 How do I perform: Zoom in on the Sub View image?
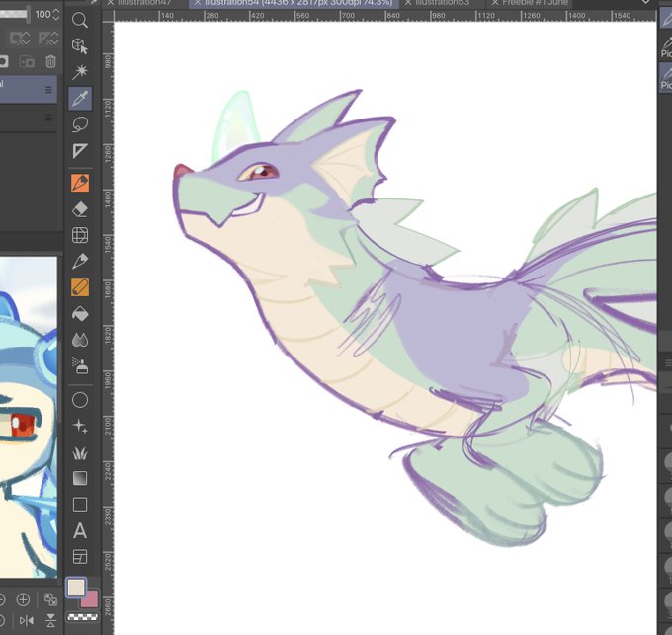pyautogui.click(x=23, y=599)
